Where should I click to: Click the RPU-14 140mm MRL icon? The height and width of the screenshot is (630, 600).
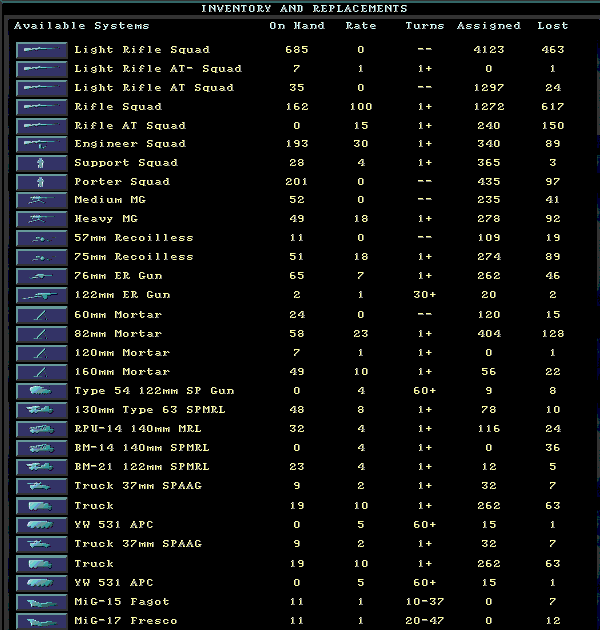pos(42,429)
